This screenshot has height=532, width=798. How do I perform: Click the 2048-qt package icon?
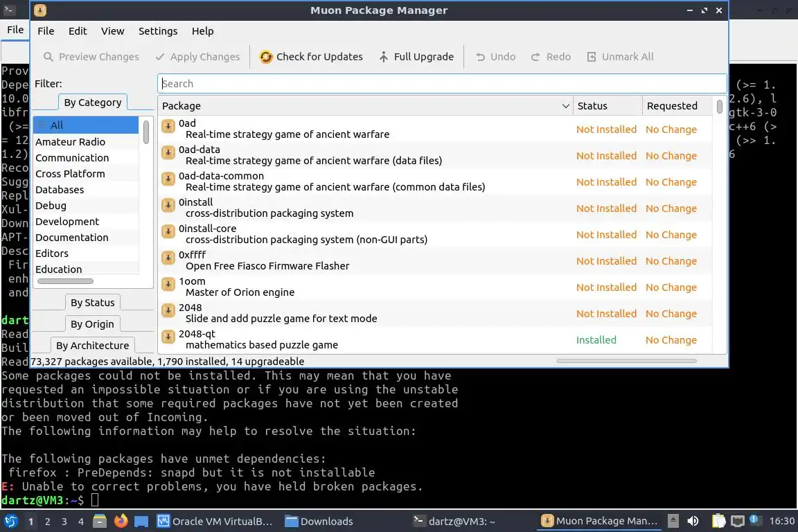click(168, 337)
